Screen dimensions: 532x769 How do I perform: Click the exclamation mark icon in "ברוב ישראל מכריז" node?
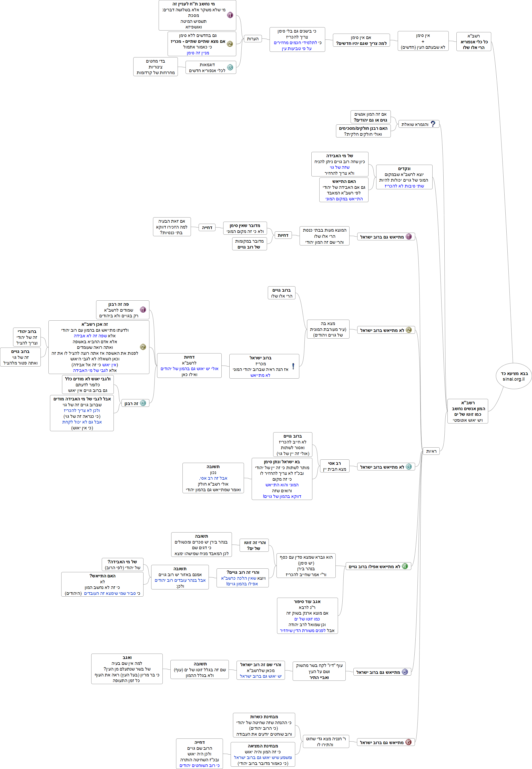pyautogui.click(x=293, y=366)
